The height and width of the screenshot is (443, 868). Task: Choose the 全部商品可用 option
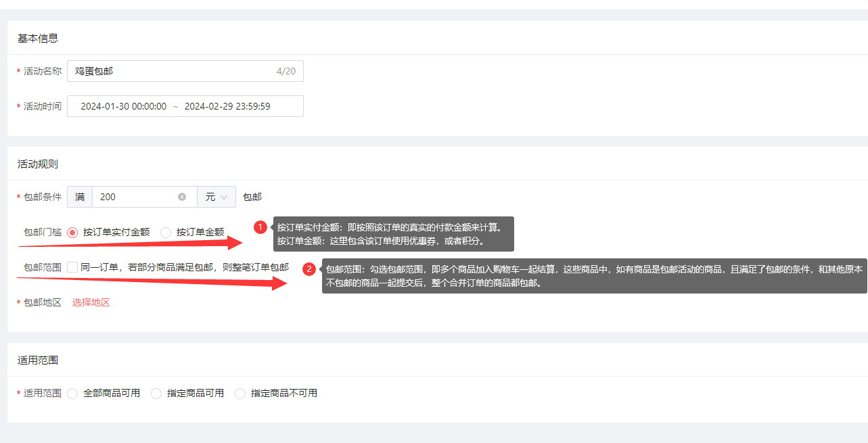coord(73,393)
